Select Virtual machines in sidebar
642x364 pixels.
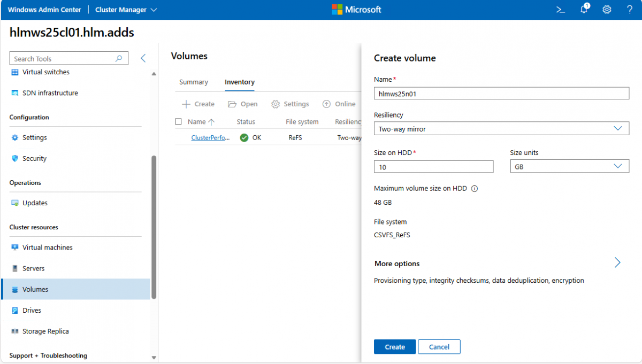(47, 247)
